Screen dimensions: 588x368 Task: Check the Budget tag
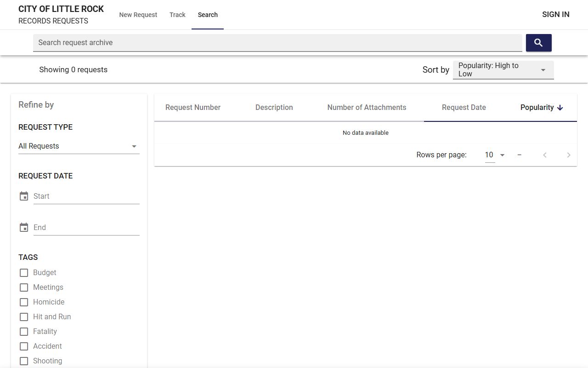coord(24,273)
